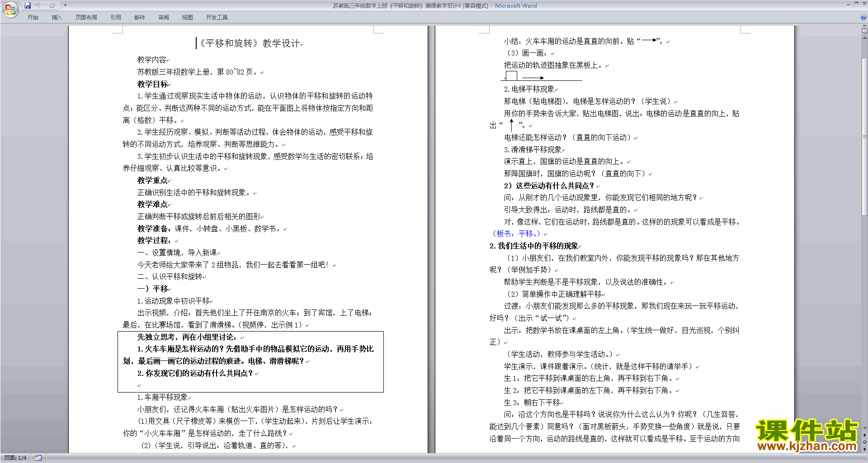
Task: Click the vertical scrollbar up arrow
Action: click(x=864, y=37)
